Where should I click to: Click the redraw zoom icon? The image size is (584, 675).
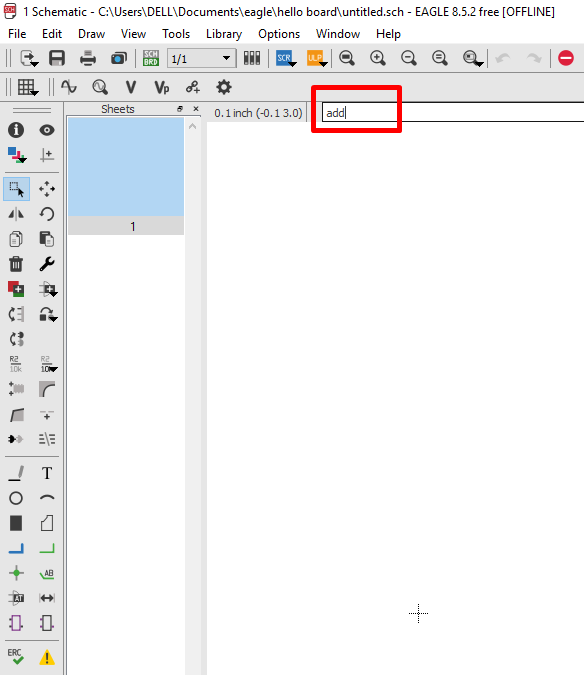point(439,58)
